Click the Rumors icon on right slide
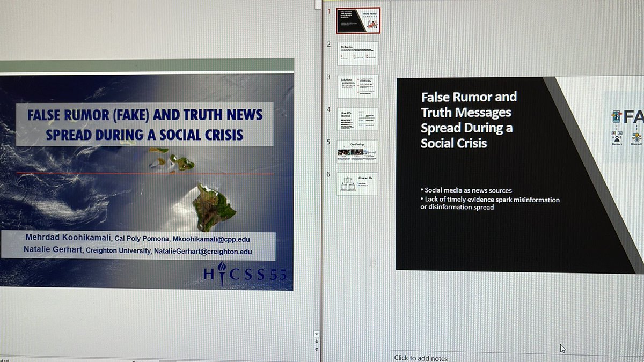644x362 pixels. 617,139
